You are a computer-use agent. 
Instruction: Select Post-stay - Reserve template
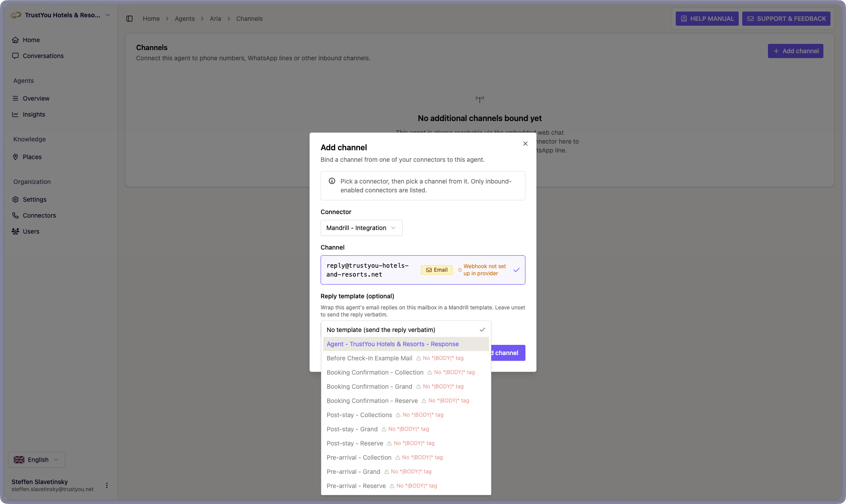406,443
